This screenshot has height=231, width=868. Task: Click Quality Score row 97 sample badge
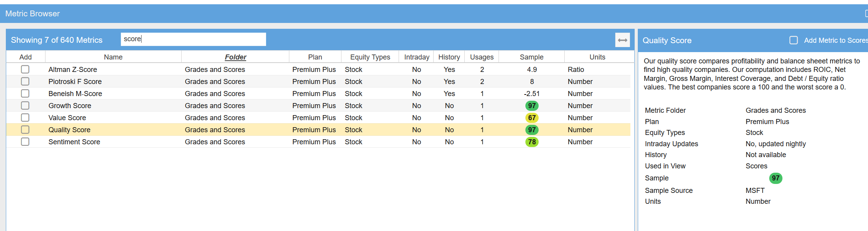pyautogui.click(x=532, y=130)
